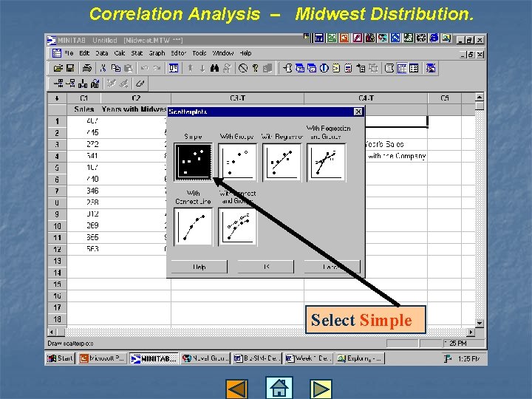Image resolution: width=532 pixels, height=399 pixels.
Task: Select With Connect and Groups thumbnail
Action: 237,227
